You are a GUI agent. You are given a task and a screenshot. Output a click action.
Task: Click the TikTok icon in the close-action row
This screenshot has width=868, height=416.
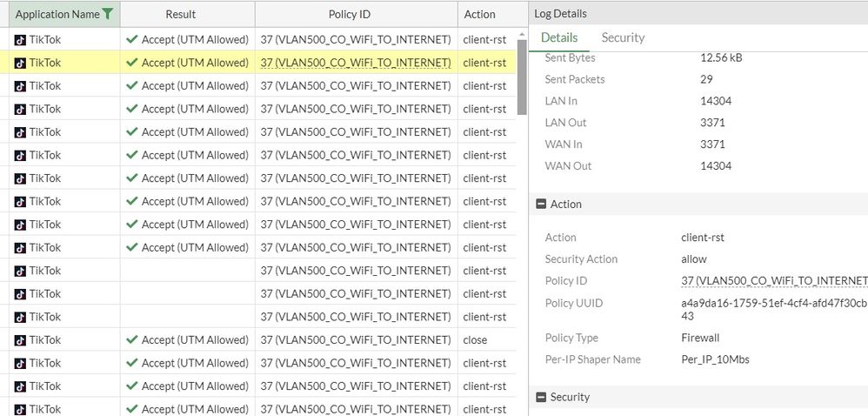point(21,340)
